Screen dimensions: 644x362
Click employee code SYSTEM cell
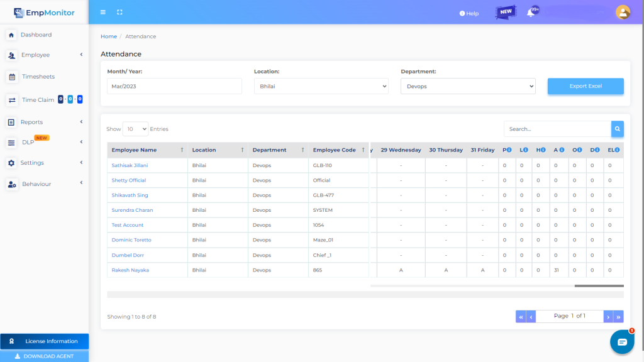click(x=338, y=210)
